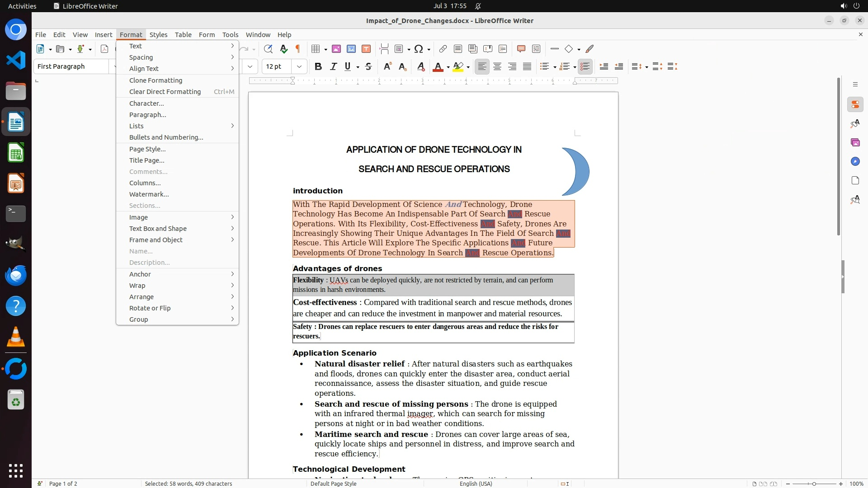
Task: Insert a comment
Action: [521, 49]
